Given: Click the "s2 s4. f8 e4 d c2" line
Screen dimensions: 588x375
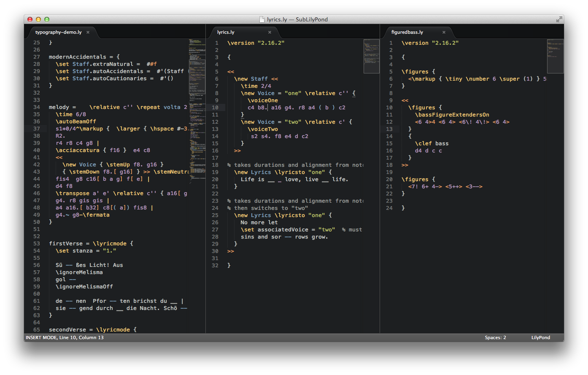Looking at the screenshot, I should 280,136.
